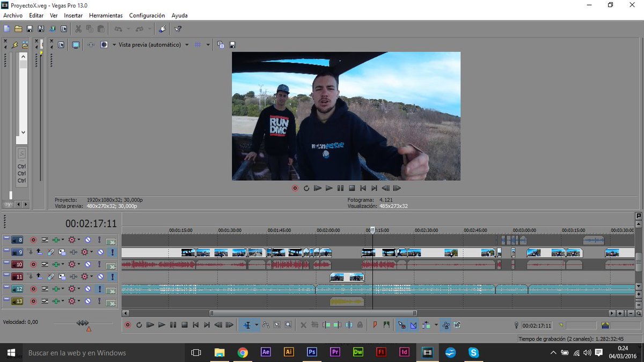
Task: Copy preview snapshot to clipboard
Action: [221, 45]
